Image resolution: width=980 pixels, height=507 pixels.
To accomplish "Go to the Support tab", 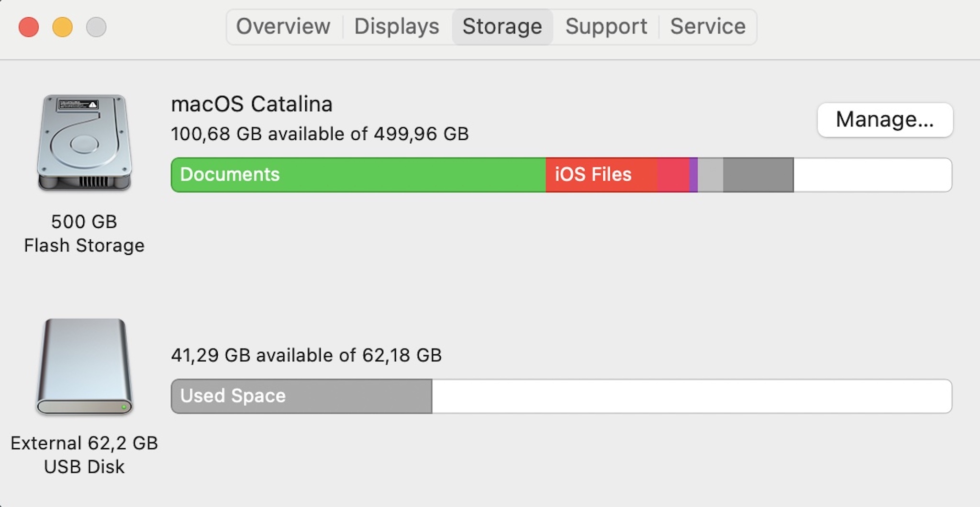I will (606, 26).
